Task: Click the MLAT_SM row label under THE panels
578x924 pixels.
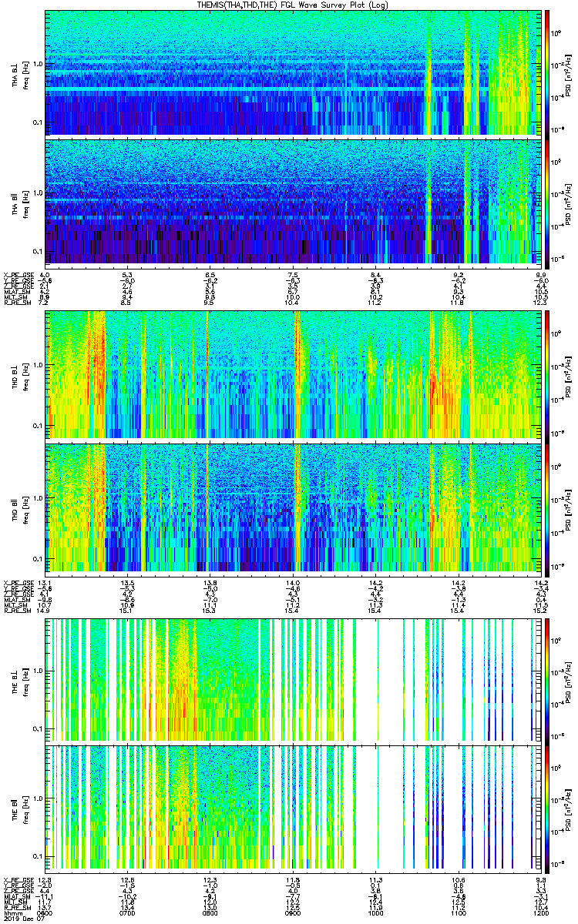Action: (17, 897)
